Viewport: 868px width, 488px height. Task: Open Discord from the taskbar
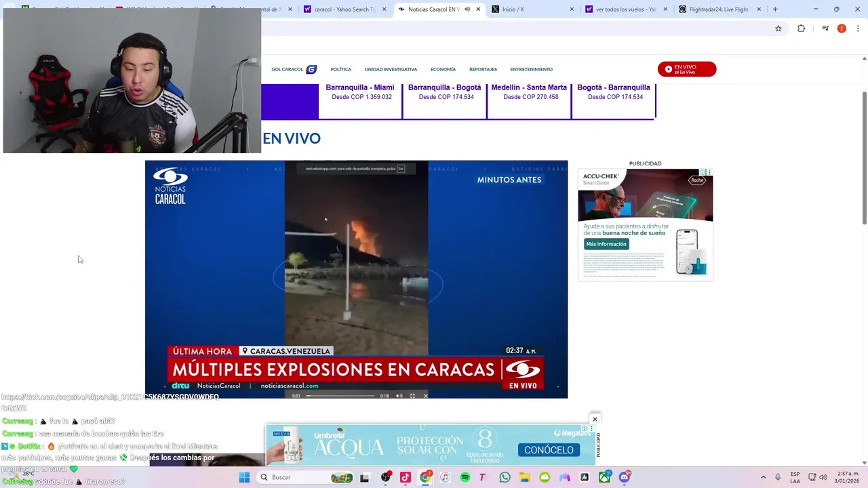625,477
